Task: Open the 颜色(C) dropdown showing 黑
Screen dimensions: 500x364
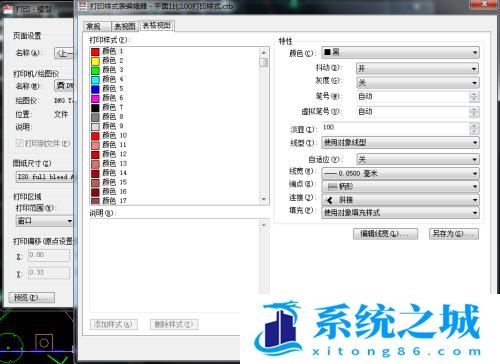Action: [400, 52]
